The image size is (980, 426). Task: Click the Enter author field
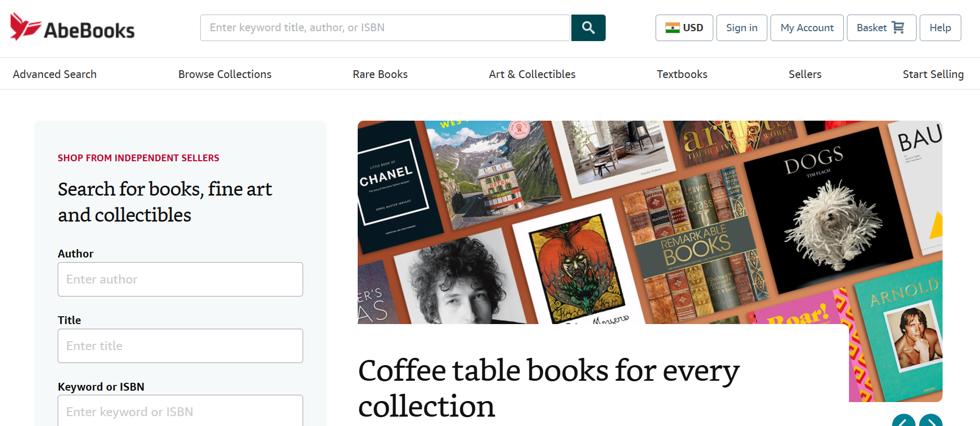pos(180,279)
